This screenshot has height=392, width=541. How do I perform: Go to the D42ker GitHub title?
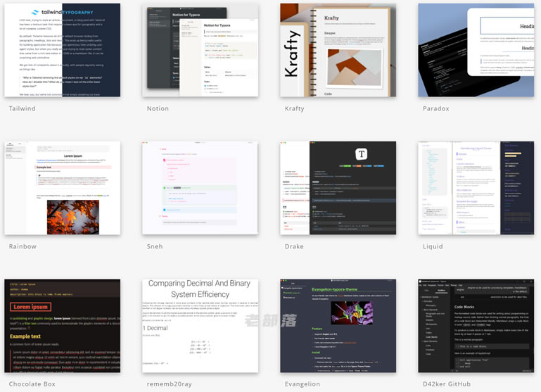447,384
